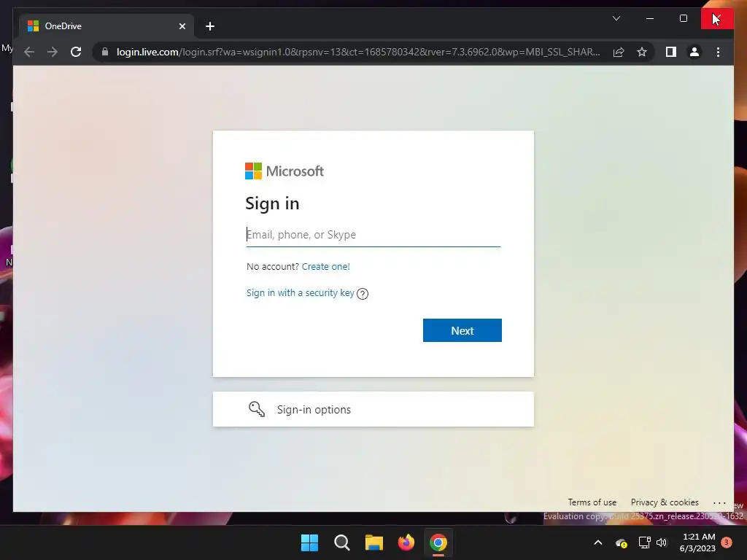
Task: Open the volume tray icon
Action: 661,542
